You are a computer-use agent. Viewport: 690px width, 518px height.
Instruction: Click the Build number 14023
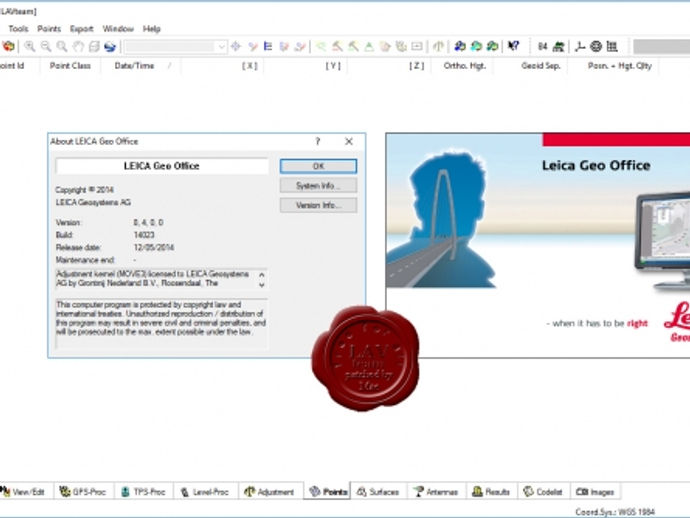(144, 235)
